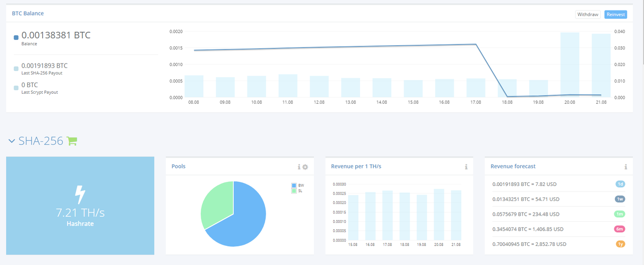Select the 1w forecast badge

point(620,199)
